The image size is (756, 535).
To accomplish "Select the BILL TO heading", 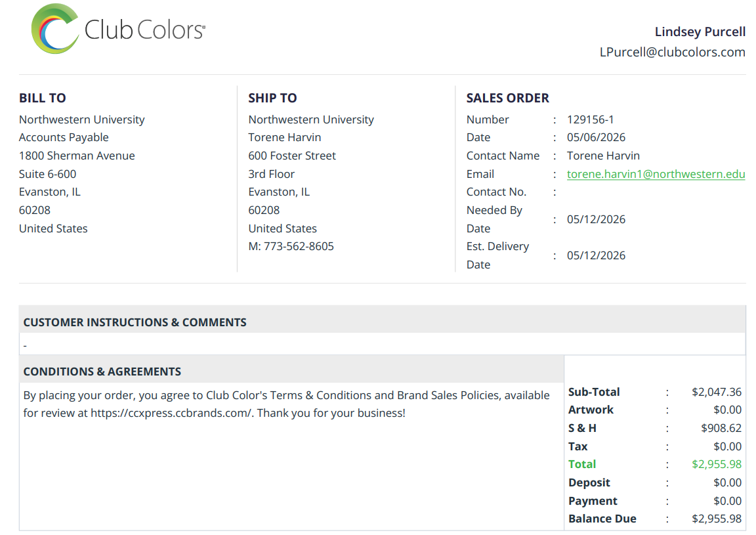I will pyautogui.click(x=43, y=98).
